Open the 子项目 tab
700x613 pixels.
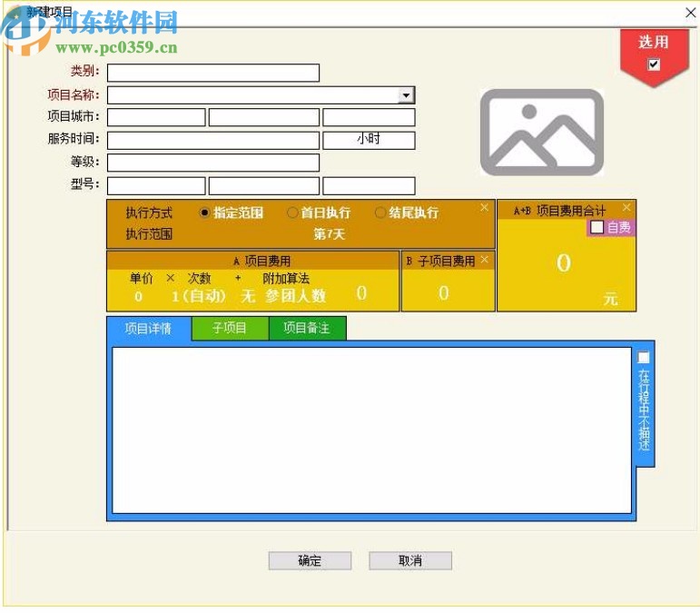(230, 328)
